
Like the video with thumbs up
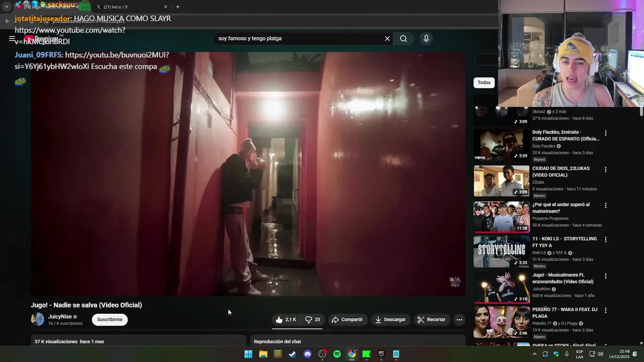[286, 320]
